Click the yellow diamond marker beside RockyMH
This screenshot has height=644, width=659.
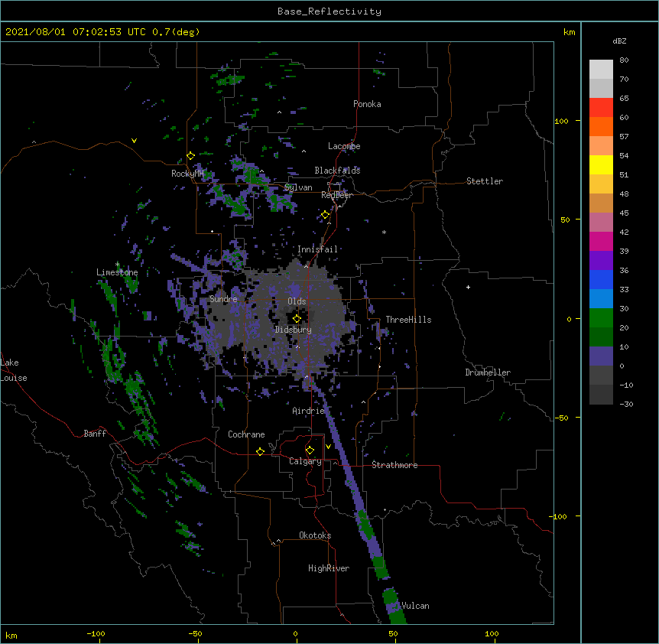pyautogui.click(x=191, y=156)
